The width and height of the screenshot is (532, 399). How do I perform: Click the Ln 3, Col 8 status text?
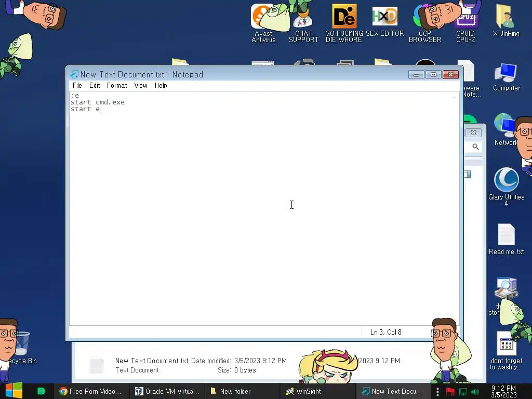click(386, 332)
